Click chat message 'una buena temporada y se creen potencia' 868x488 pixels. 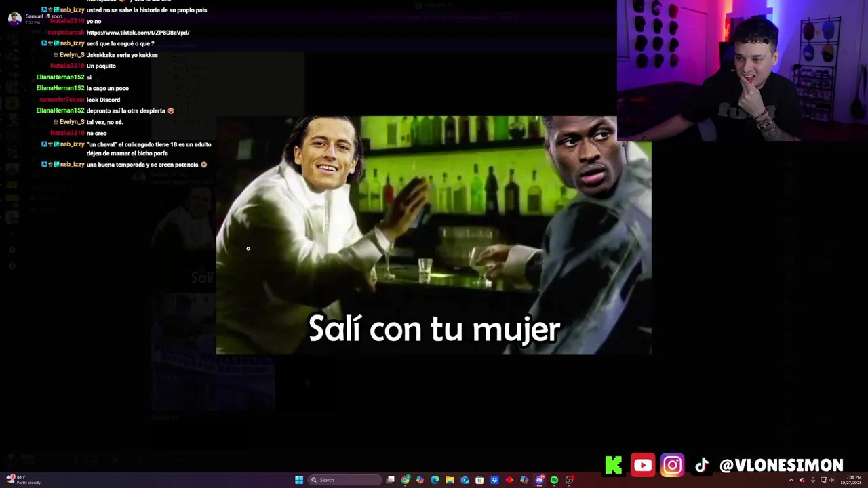click(x=146, y=165)
